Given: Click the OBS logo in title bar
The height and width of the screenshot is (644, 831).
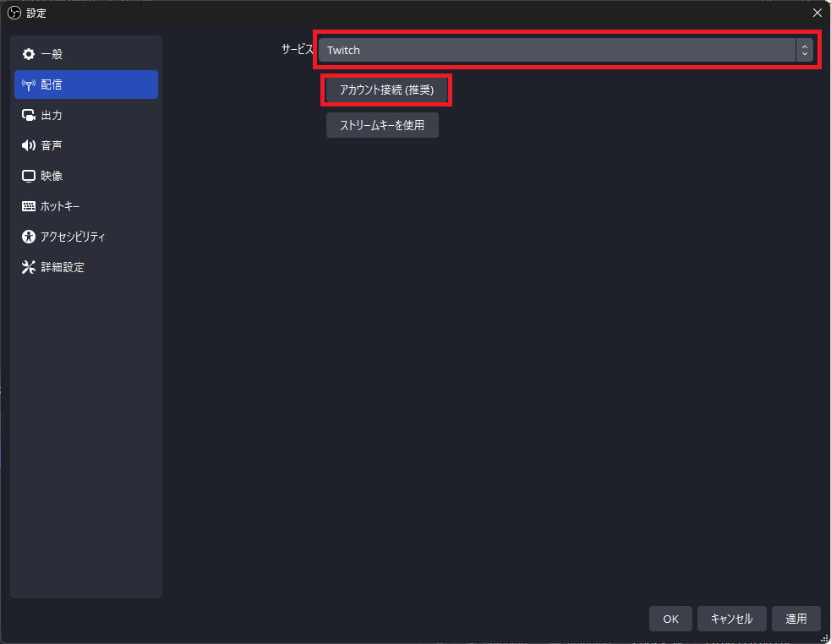Looking at the screenshot, I should point(14,13).
